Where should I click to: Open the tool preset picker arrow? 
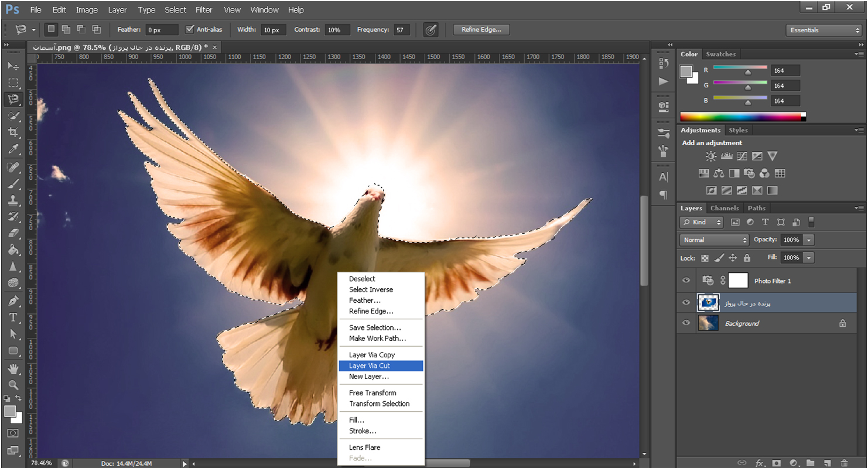coord(34,30)
